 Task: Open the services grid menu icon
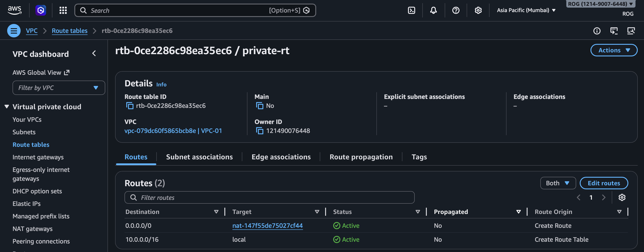click(63, 10)
